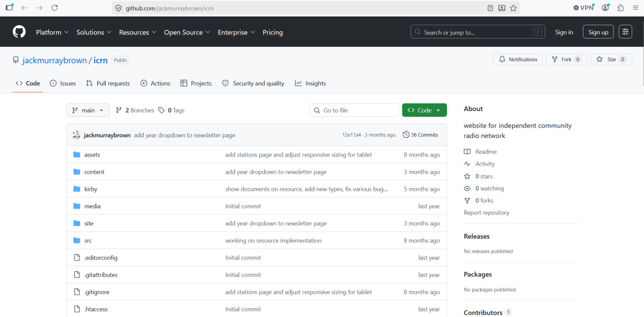View the 2 Branches link

135,110
